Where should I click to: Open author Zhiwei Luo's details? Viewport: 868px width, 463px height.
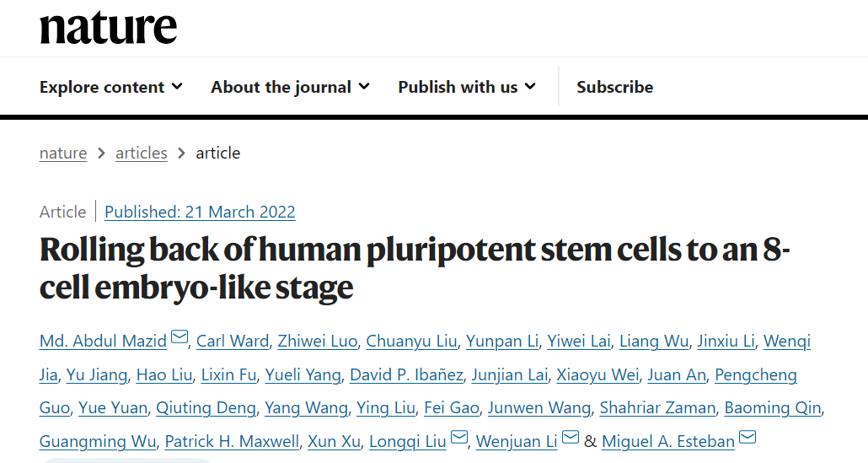317,342
